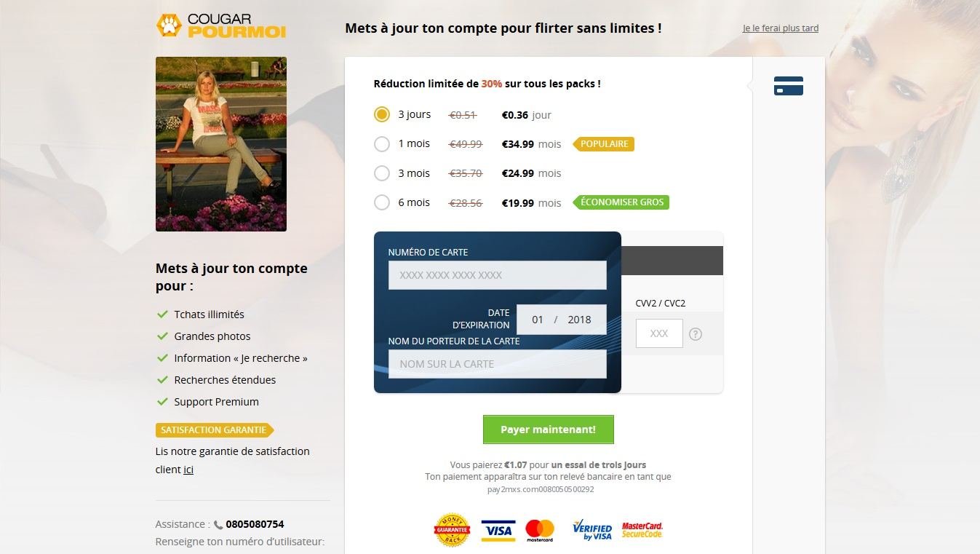Click the Payer maintenant button
This screenshot has height=554, width=980.
pos(549,430)
